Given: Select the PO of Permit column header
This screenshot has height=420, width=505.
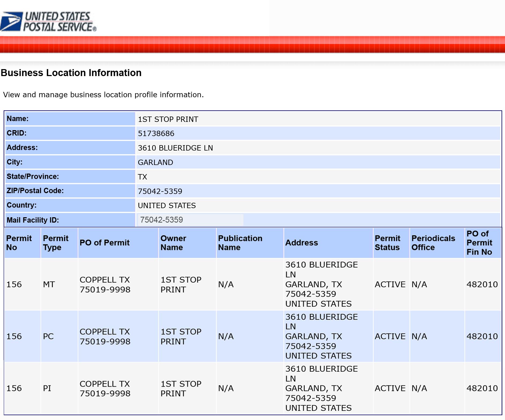Looking at the screenshot, I should pyautogui.click(x=104, y=243).
